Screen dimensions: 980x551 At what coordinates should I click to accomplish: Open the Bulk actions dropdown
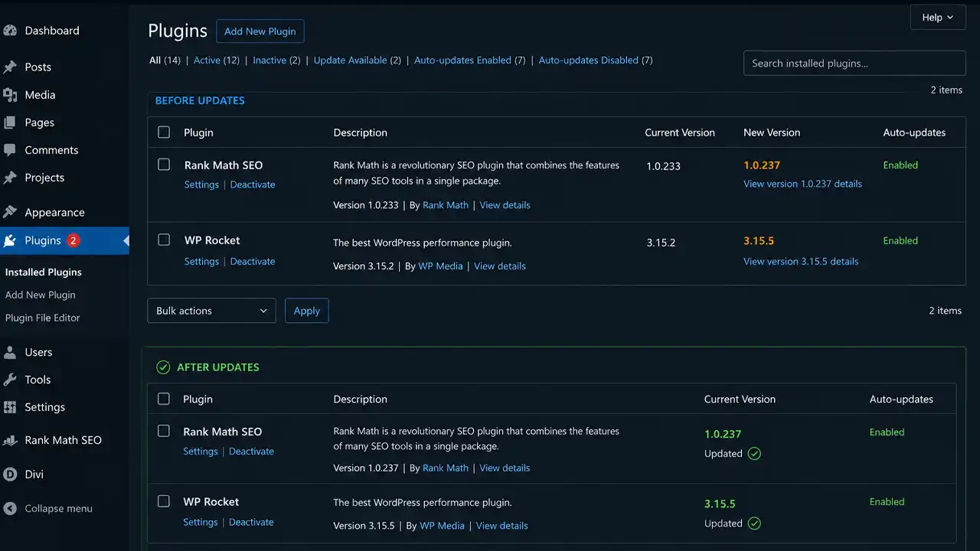tap(211, 311)
